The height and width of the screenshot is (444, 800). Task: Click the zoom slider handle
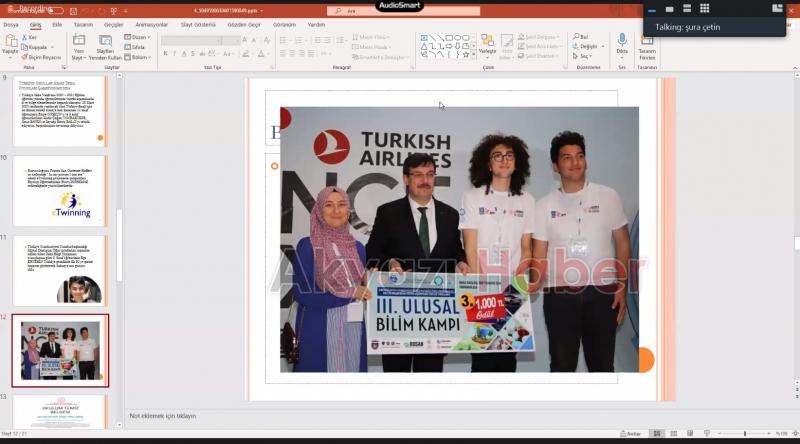pyautogui.click(x=744, y=433)
